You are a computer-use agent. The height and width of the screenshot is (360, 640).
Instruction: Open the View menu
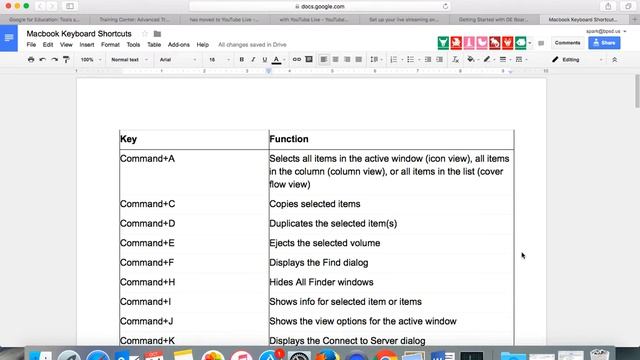point(66,44)
